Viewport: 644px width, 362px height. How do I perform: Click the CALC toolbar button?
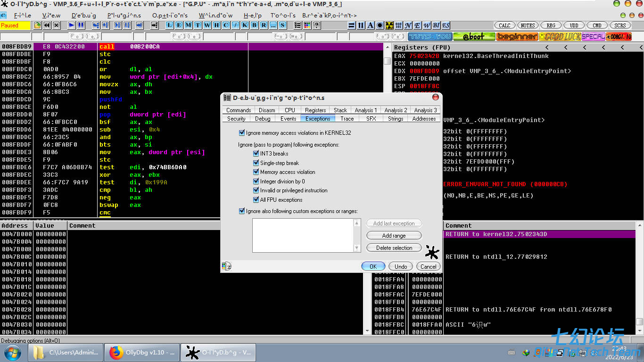click(x=504, y=25)
